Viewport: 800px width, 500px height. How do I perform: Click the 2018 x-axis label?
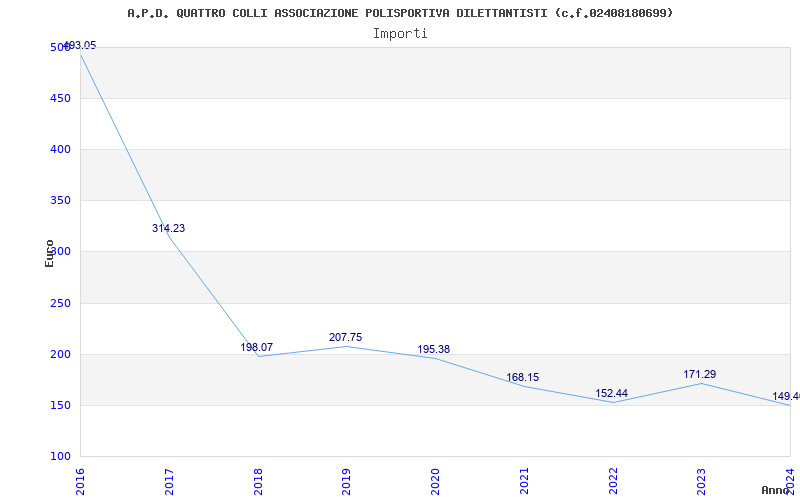(x=258, y=482)
